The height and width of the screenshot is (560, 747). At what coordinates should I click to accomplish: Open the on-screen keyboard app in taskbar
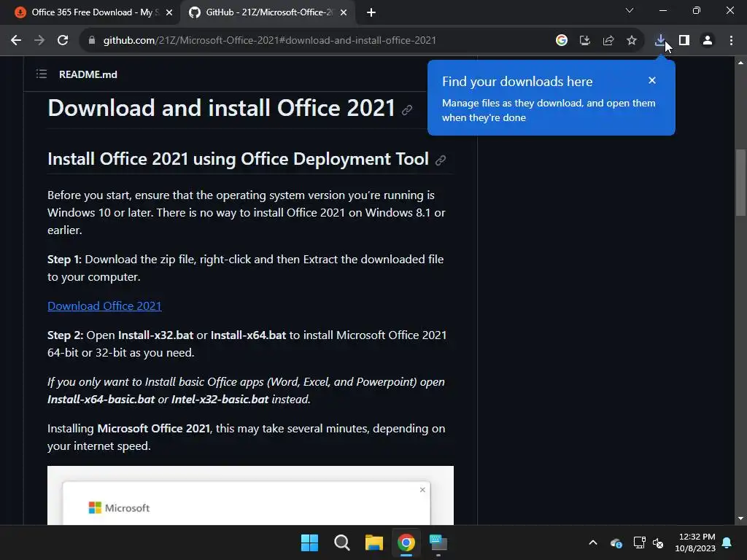point(438,542)
